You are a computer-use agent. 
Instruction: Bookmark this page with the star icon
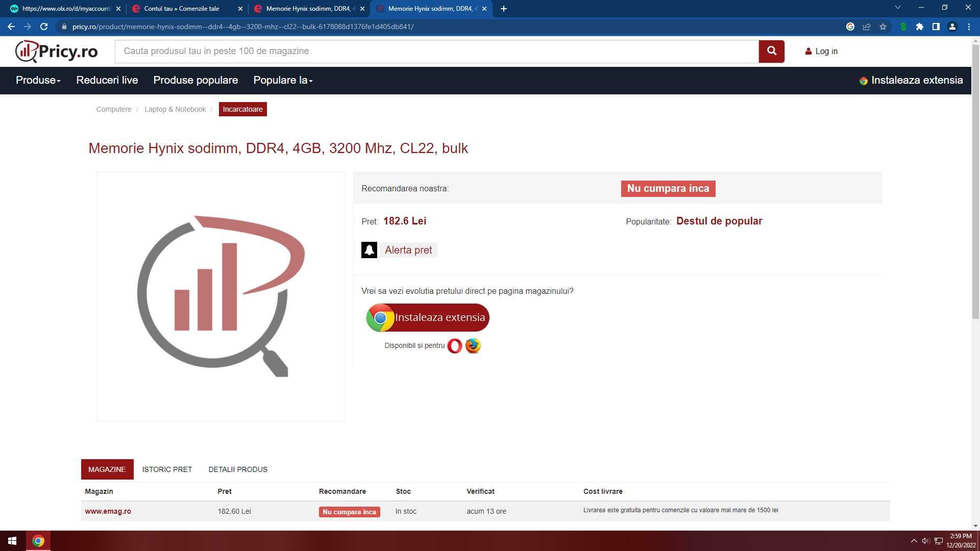click(883, 27)
